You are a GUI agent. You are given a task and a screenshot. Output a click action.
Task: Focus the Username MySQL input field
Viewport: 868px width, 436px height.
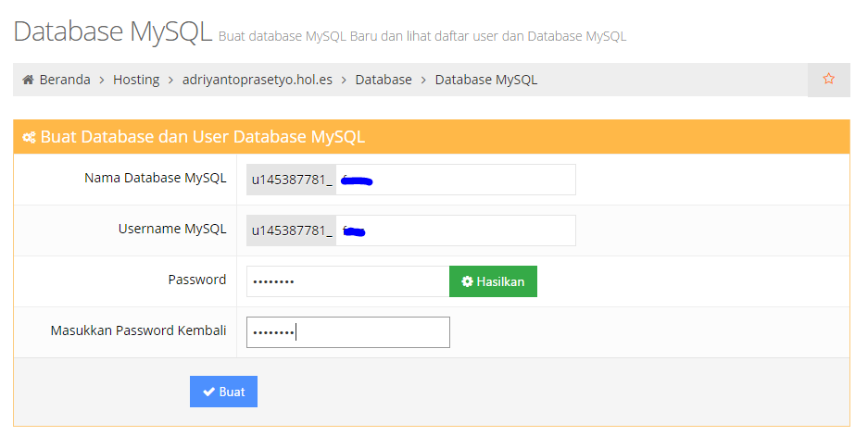(456, 230)
